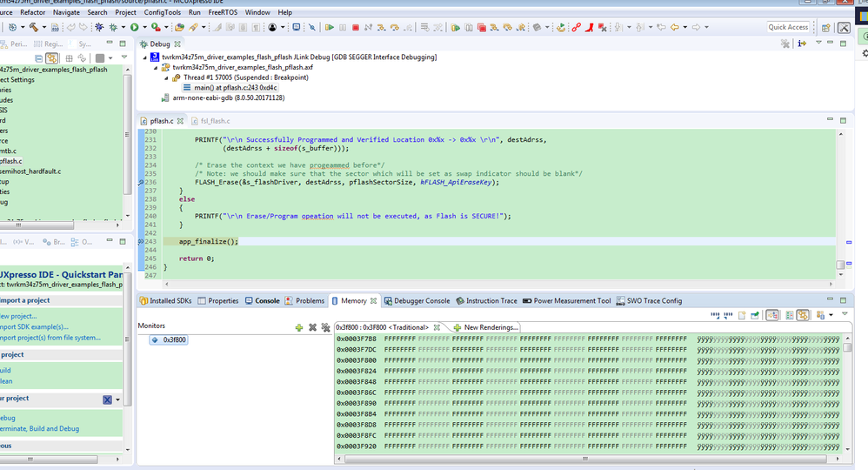Click the Pin Memory Monitor icon

tap(755, 315)
